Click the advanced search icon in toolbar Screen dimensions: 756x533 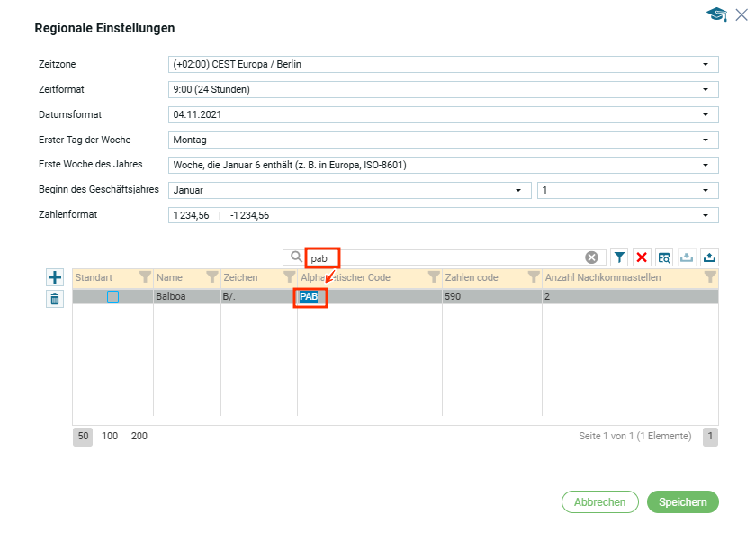tap(664, 257)
